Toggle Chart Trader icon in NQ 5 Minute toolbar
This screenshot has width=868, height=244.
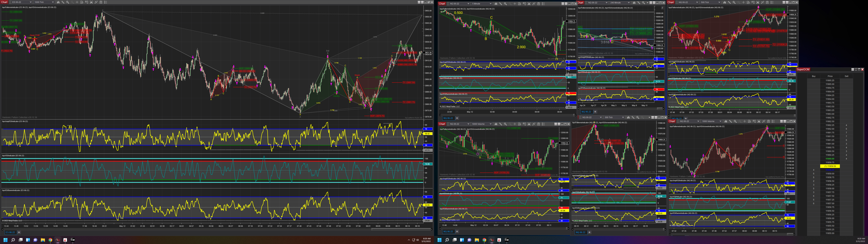point(524,4)
